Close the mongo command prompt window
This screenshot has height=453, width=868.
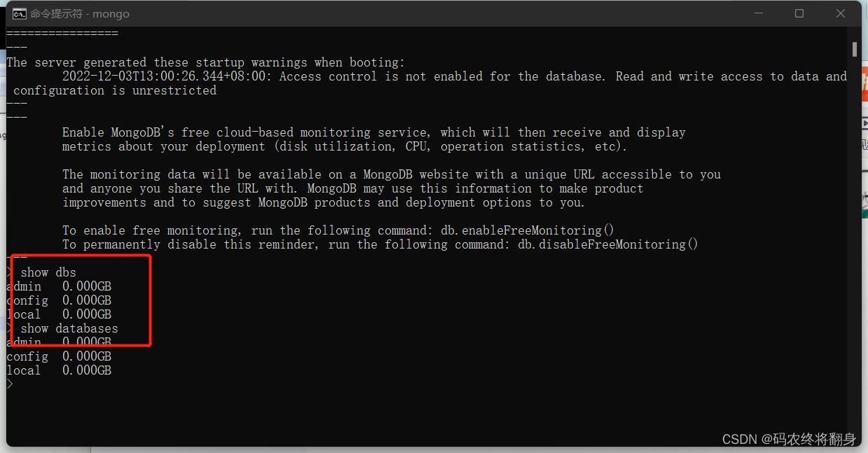point(841,13)
